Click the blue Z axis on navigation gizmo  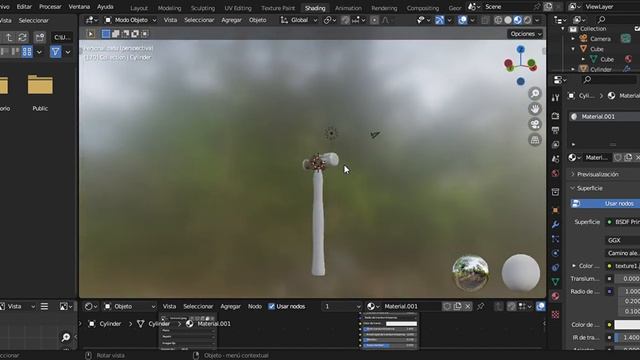(520, 49)
